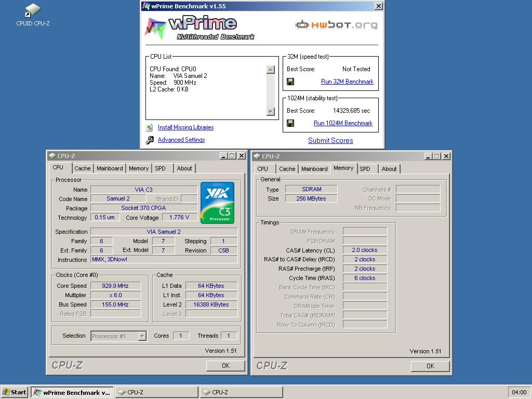
Task: Open About tab in right CPU-Z window
Action: [x=389, y=169]
